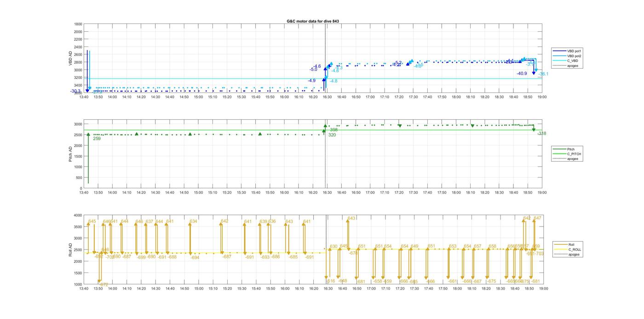This screenshot has height=319, width=644.
Task: Click the "-4.9" data label in VBD plot
Action: pyautogui.click(x=312, y=81)
